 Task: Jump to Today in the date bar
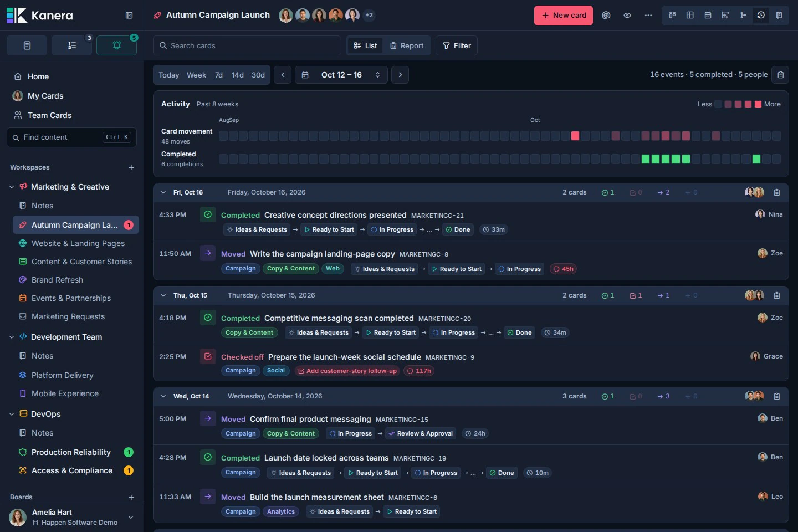pyautogui.click(x=168, y=75)
